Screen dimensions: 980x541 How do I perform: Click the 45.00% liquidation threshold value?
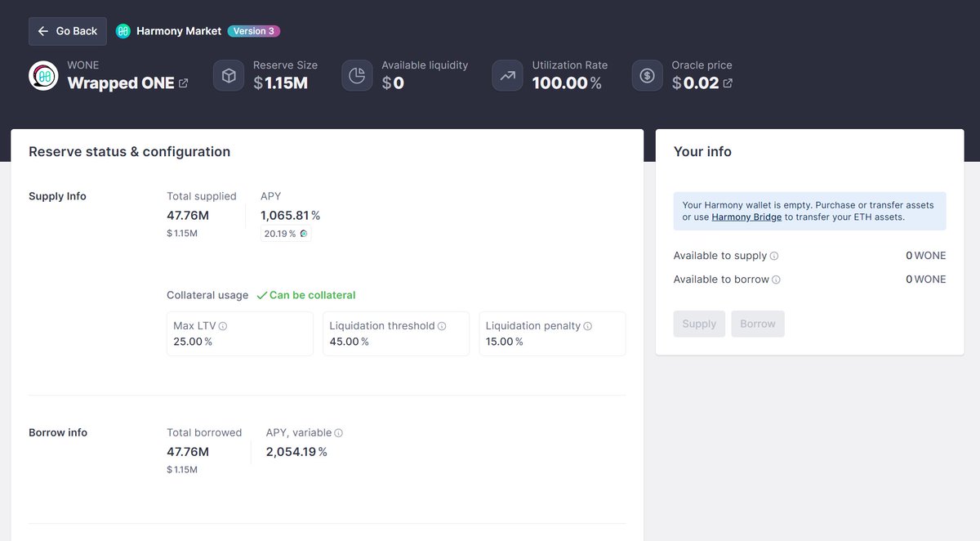click(x=349, y=342)
